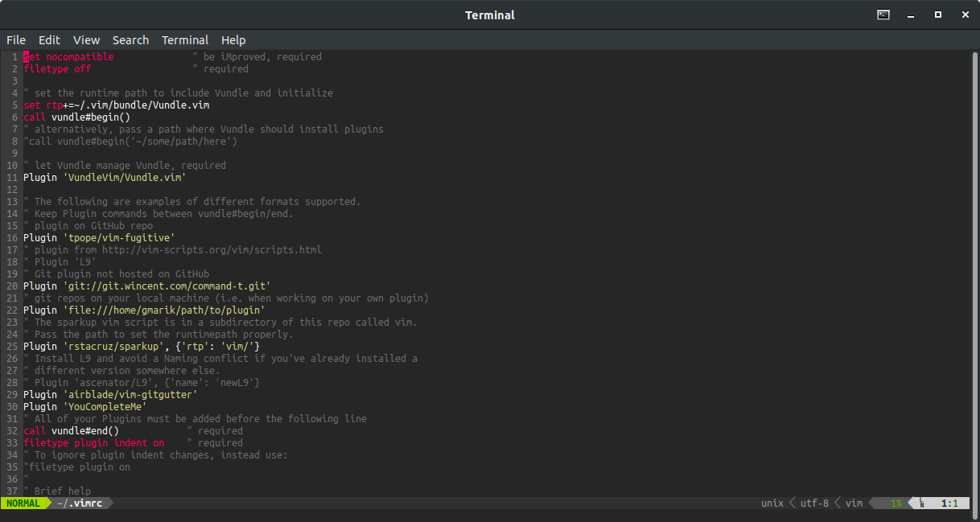
Task: Click the commented call vundle#begin('~/some/path/here') line
Action: pos(130,142)
